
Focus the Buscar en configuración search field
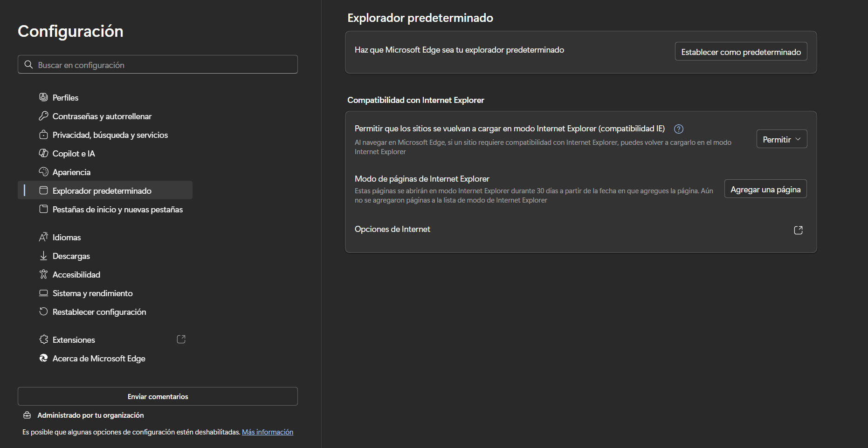158,64
